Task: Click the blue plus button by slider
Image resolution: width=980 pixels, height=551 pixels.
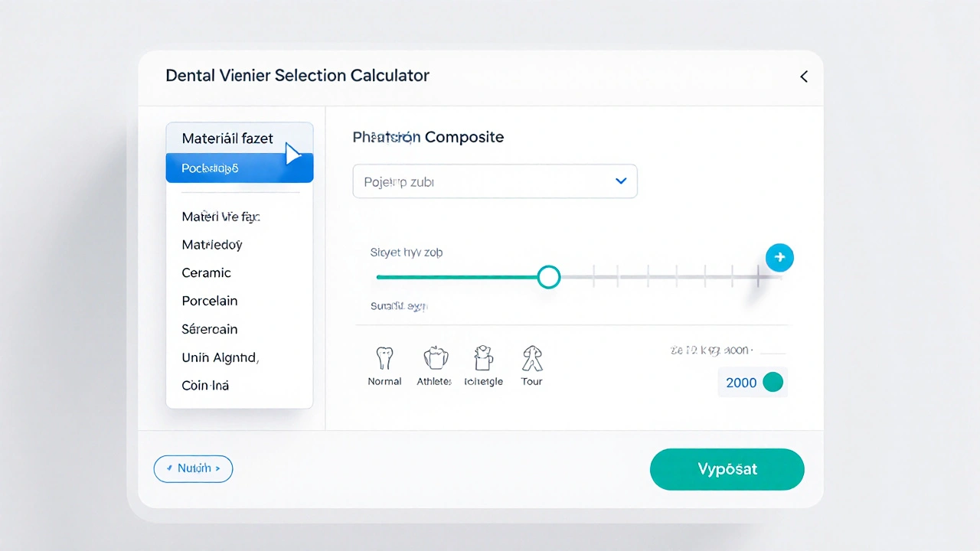Action: pos(779,258)
